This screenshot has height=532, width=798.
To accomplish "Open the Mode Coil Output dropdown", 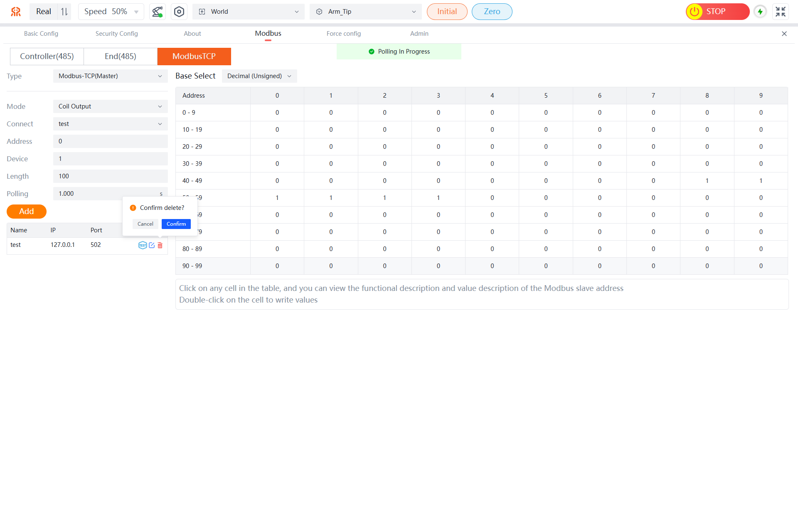I will 110,106.
